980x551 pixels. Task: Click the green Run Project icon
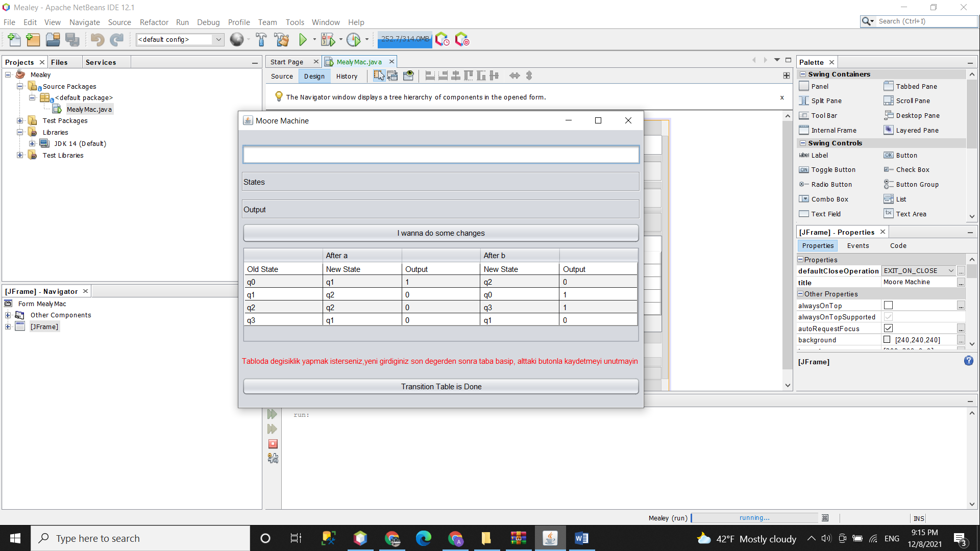[303, 39]
